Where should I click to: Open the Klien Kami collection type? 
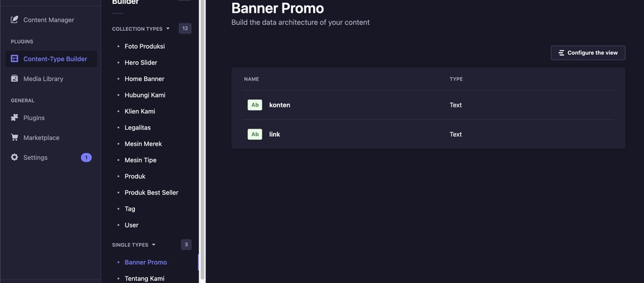(140, 111)
